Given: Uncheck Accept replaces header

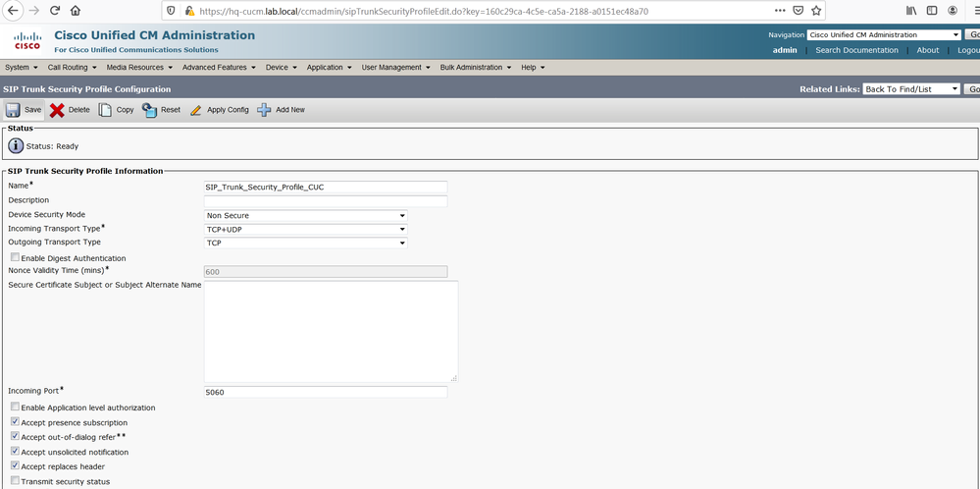Looking at the screenshot, I should click(15, 465).
